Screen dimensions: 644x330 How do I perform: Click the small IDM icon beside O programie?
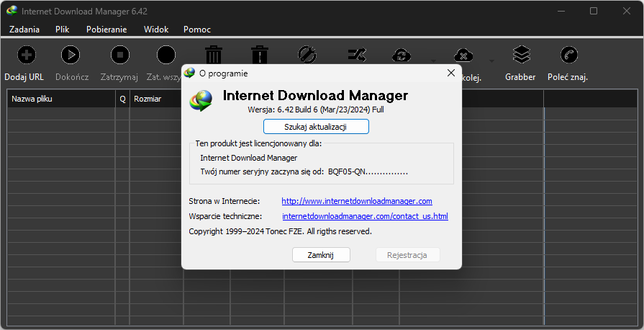189,73
